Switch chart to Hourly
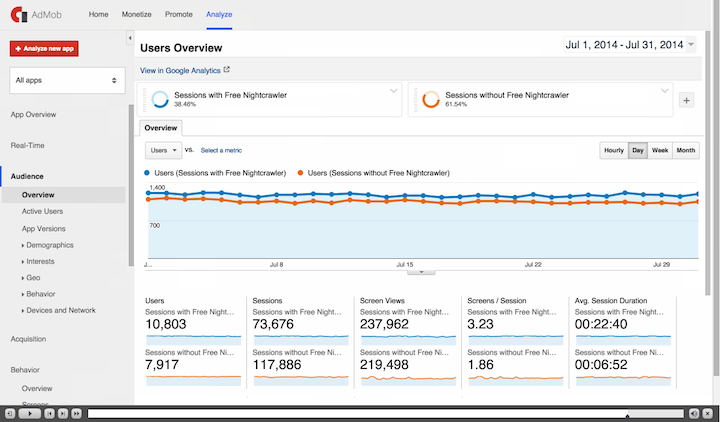 click(614, 150)
